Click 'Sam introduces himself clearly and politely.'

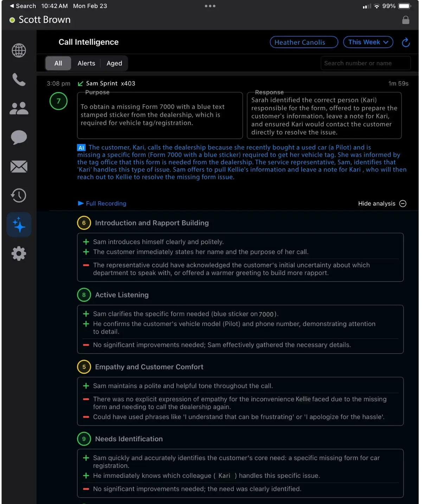click(x=158, y=242)
